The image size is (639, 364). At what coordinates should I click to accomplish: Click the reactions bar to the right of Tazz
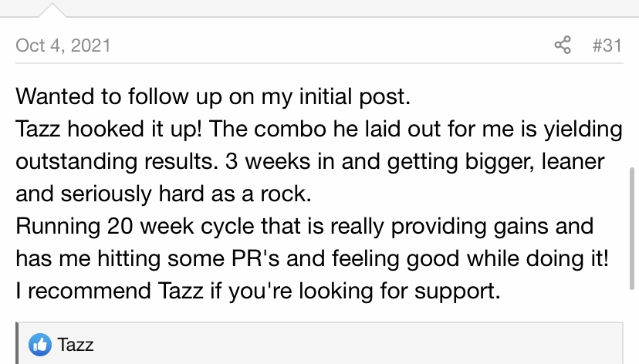pos(359,345)
